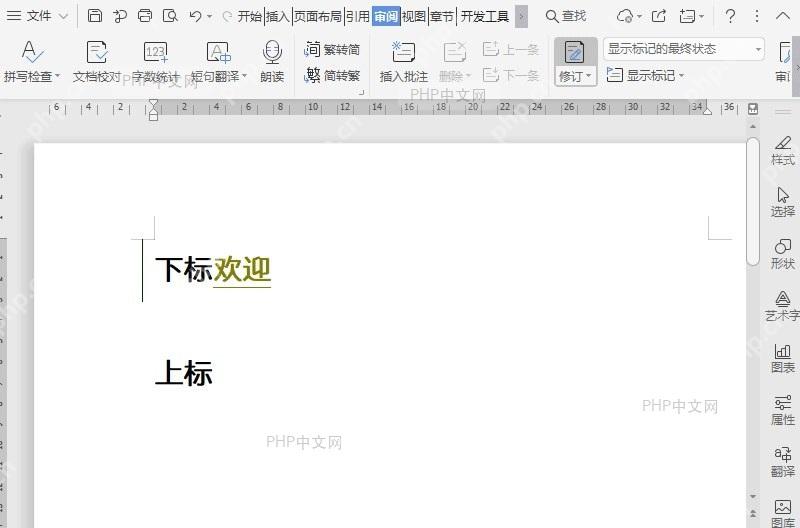Open 字数统计 word count

[x=155, y=62]
